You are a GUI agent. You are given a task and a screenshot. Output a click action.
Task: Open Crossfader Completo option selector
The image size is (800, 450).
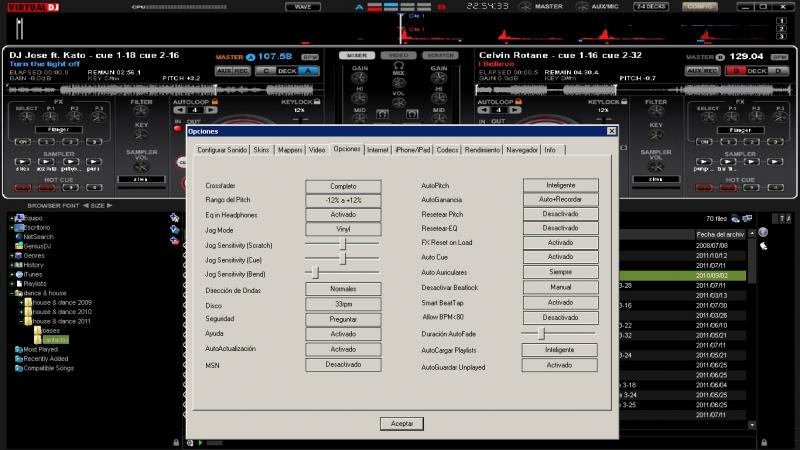tap(343, 186)
